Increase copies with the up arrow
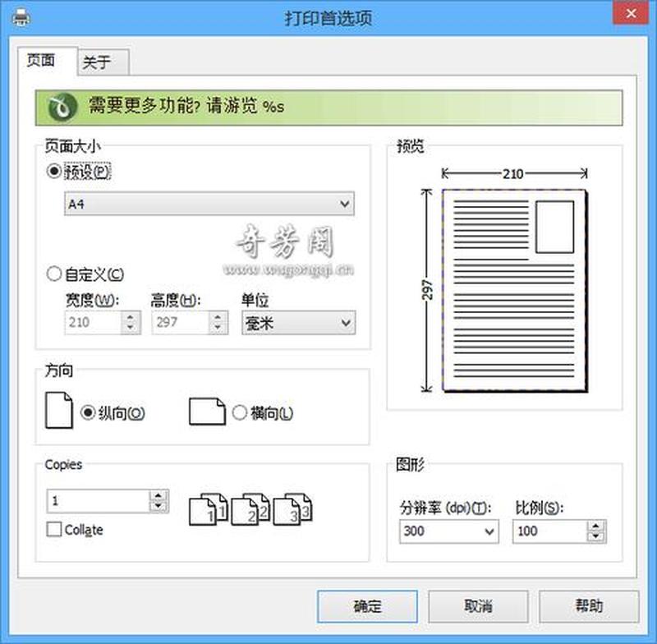Image resolution: width=657 pixels, height=644 pixels. coord(159,495)
